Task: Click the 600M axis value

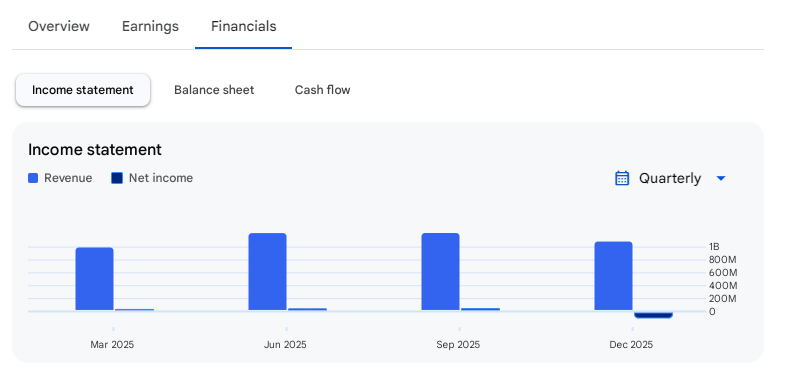Action: [x=723, y=273]
